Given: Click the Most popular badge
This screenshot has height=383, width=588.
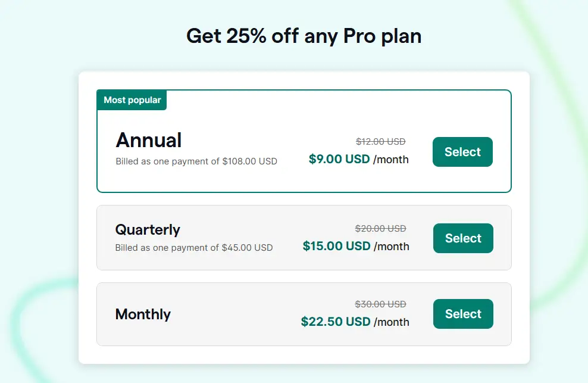Looking at the screenshot, I should click(132, 100).
